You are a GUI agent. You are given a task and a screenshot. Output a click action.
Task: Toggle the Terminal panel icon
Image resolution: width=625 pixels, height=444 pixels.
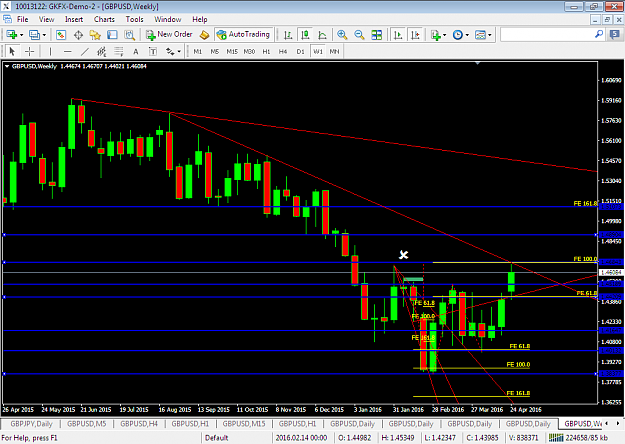click(112, 35)
